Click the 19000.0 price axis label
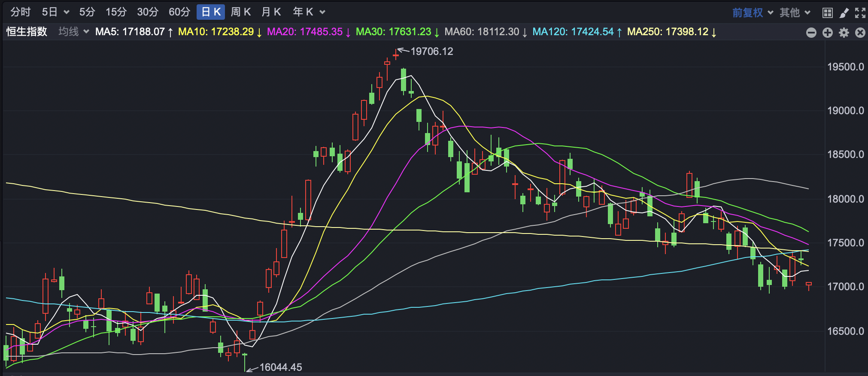Screen dimensions: 868x376 pyautogui.click(x=846, y=111)
